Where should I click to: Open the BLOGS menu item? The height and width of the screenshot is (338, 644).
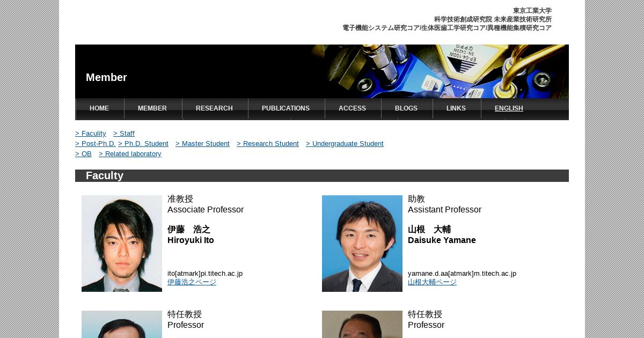click(406, 108)
